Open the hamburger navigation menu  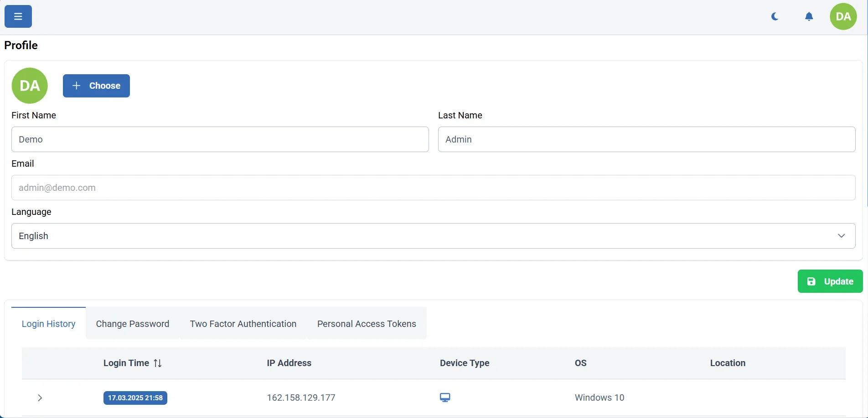pos(18,16)
